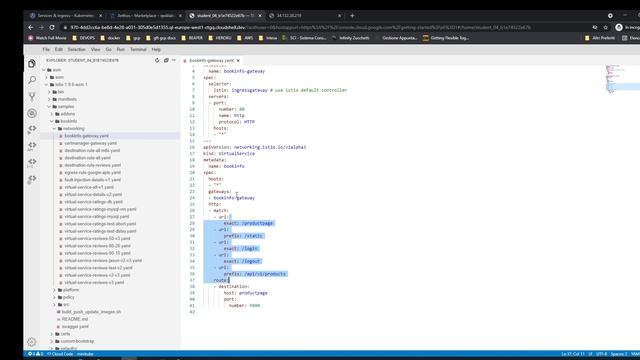
Task: Open the HEROKU bookmark folder
Action: [x=220, y=38]
